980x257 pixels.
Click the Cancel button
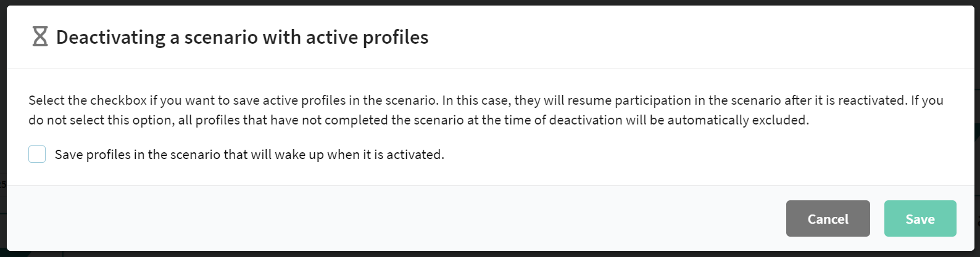(828, 219)
